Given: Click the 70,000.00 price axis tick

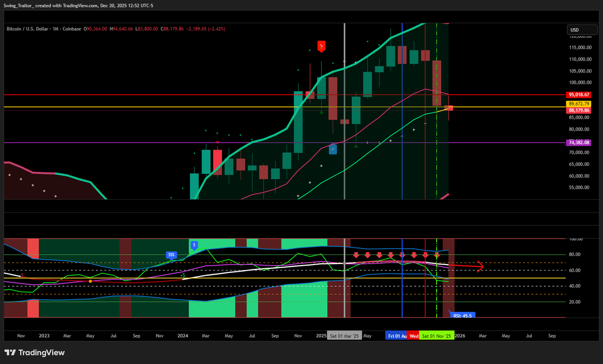Looking at the screenshot, I should pos(579,153).
